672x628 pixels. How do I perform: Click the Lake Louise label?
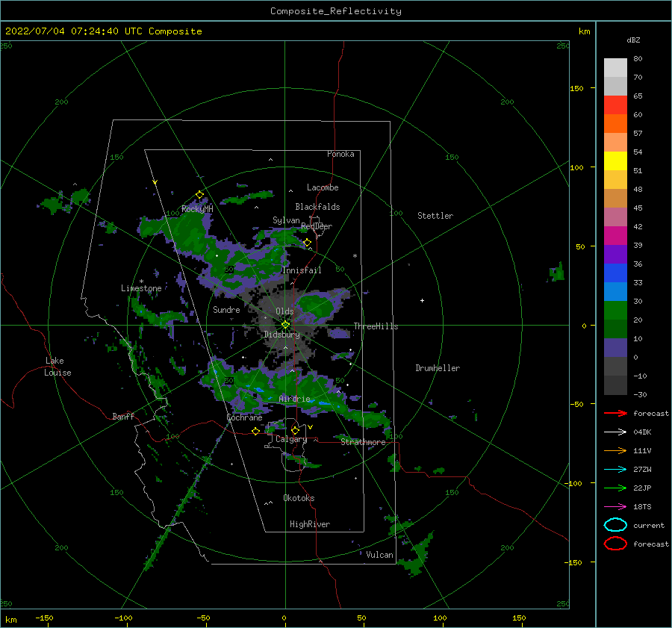point(57,367)
